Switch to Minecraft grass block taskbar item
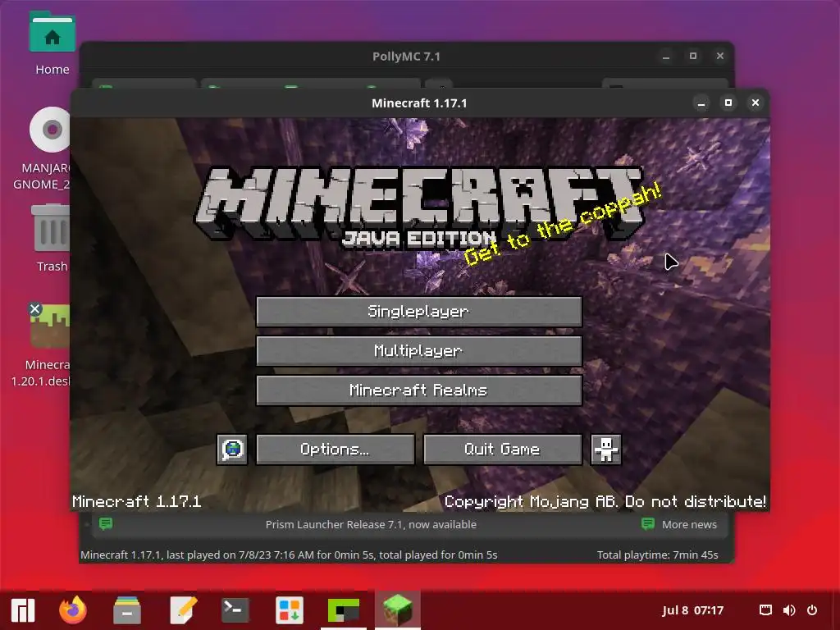This screenshot has width=840, height=630. (x=398, y=610)
